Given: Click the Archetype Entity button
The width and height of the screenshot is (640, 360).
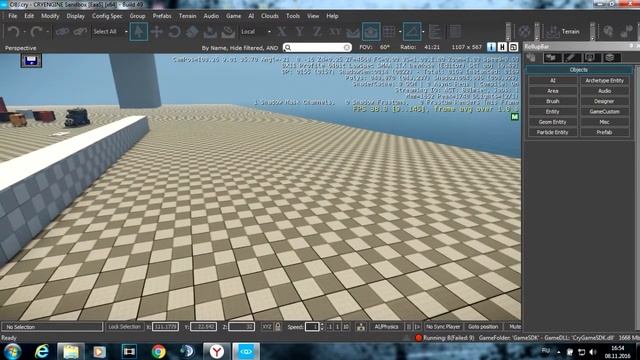Looking at the screenshot, I should [x=604, y=81].
